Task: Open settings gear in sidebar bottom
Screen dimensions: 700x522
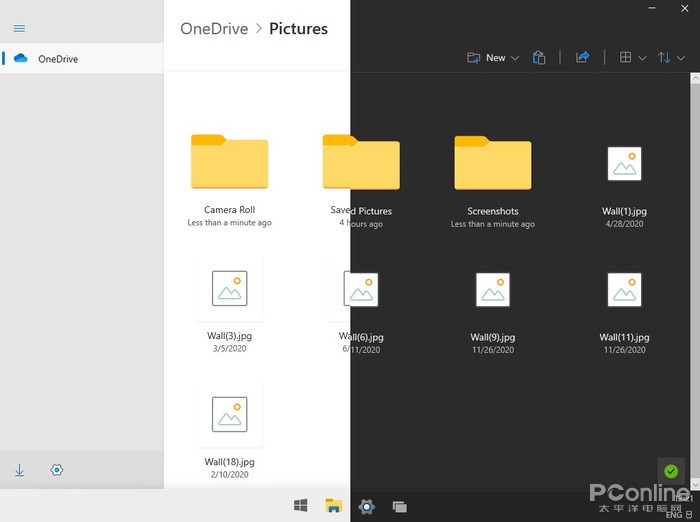Action: [x=56, y=469]
